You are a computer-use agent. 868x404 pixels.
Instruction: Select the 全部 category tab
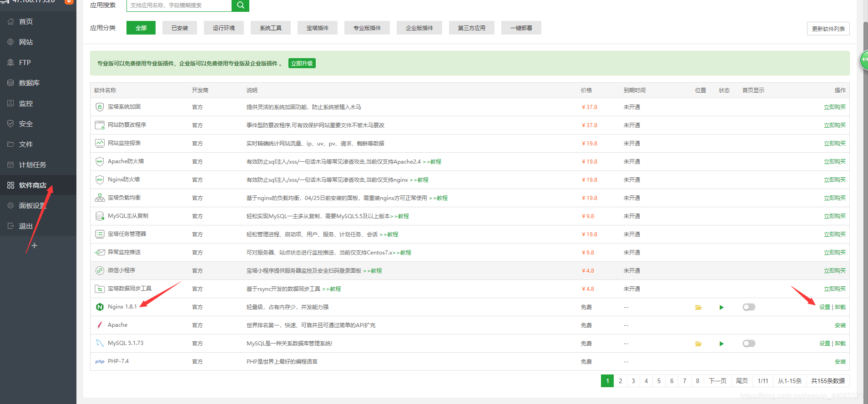[141, 28]
